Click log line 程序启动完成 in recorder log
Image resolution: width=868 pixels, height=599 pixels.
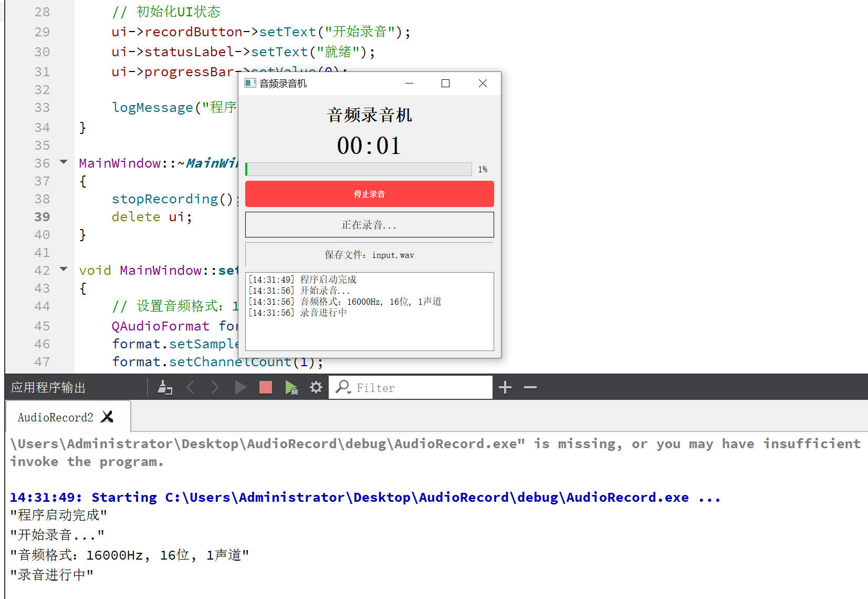pyautogui.click(x=302, y=280)
